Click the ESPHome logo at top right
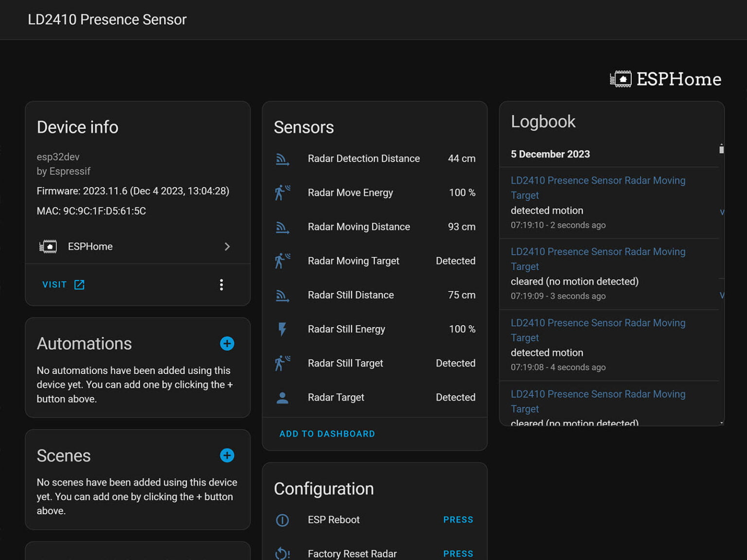Viewport: 747px width, 560px height. [666, 79]
